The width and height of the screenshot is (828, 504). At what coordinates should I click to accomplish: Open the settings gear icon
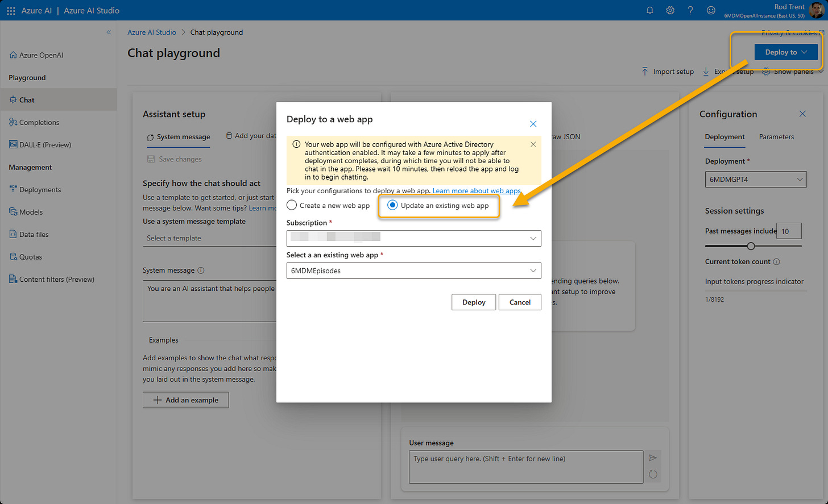670,10
